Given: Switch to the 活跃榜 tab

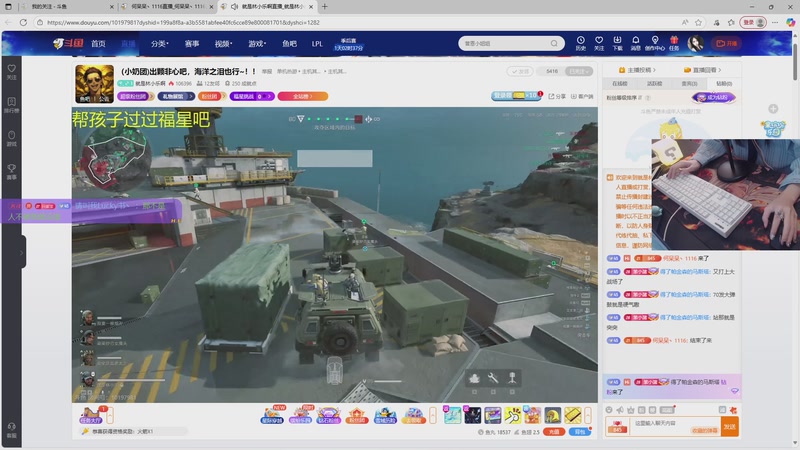Looking at the screenshot, I should (655, 83).
